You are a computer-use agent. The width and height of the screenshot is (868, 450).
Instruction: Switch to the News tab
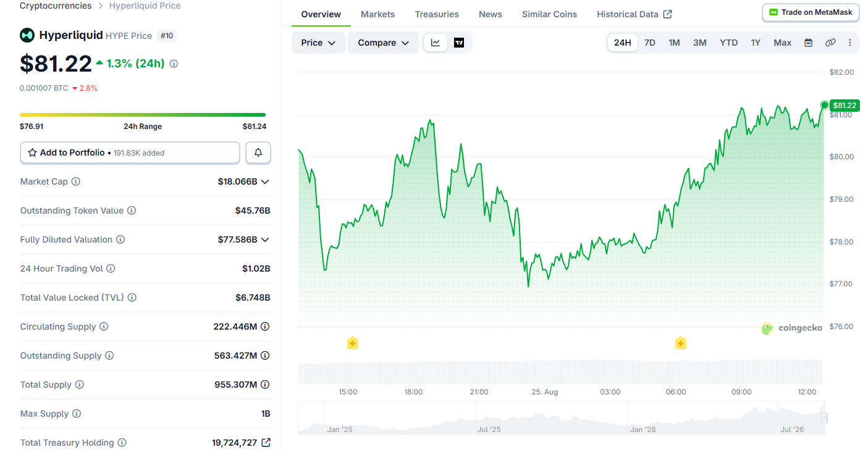tap(491, 14)
